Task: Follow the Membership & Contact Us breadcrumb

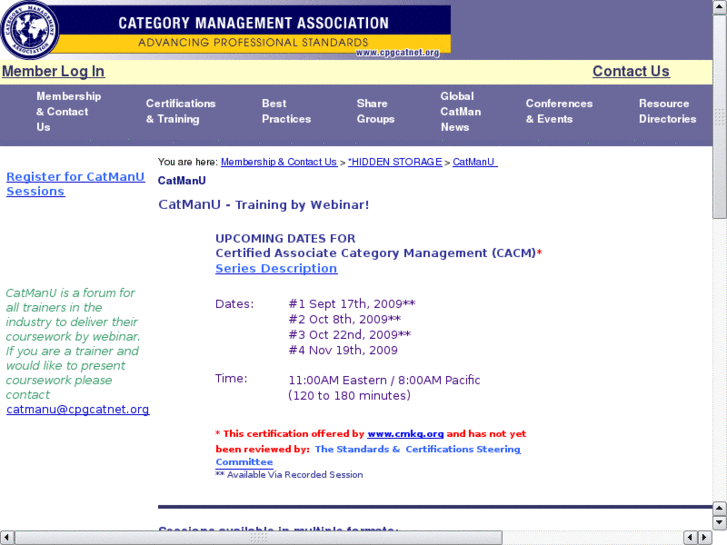Action: click(279, 162)
